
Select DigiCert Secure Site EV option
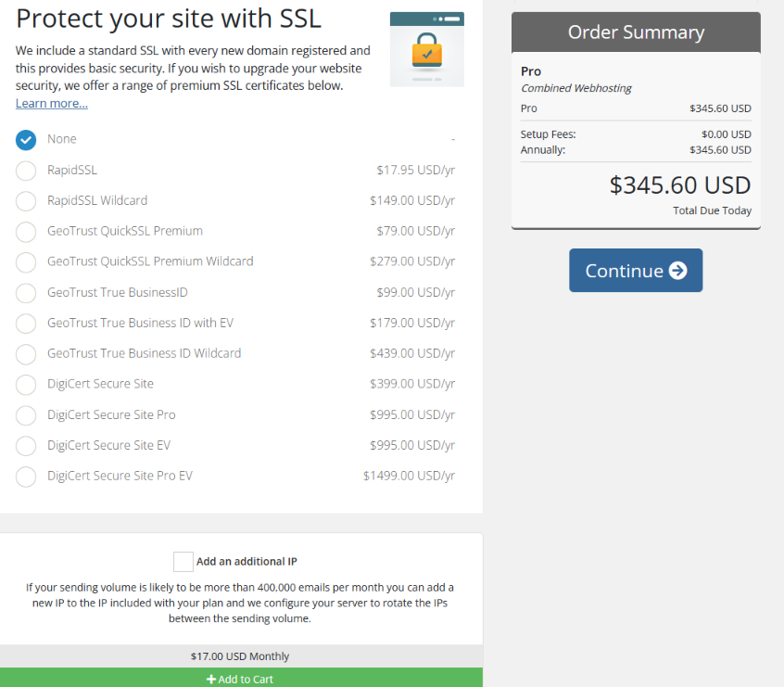coord(26,446)
